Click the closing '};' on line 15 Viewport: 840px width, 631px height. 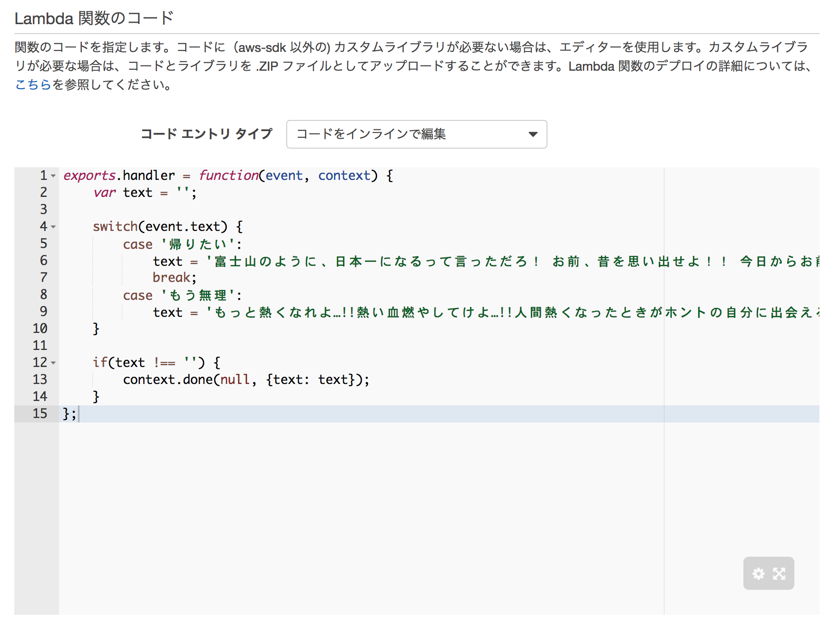(x=70, y=414)
